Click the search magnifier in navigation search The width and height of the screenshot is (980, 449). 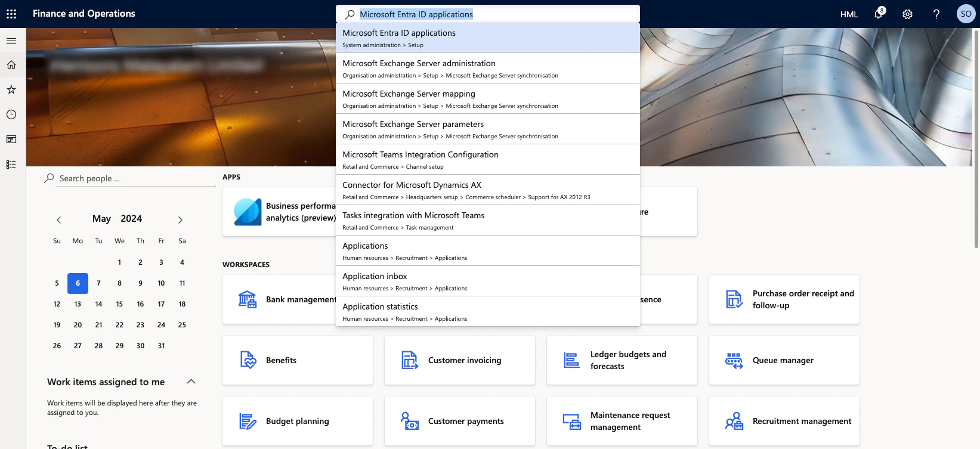coord(350,14)
